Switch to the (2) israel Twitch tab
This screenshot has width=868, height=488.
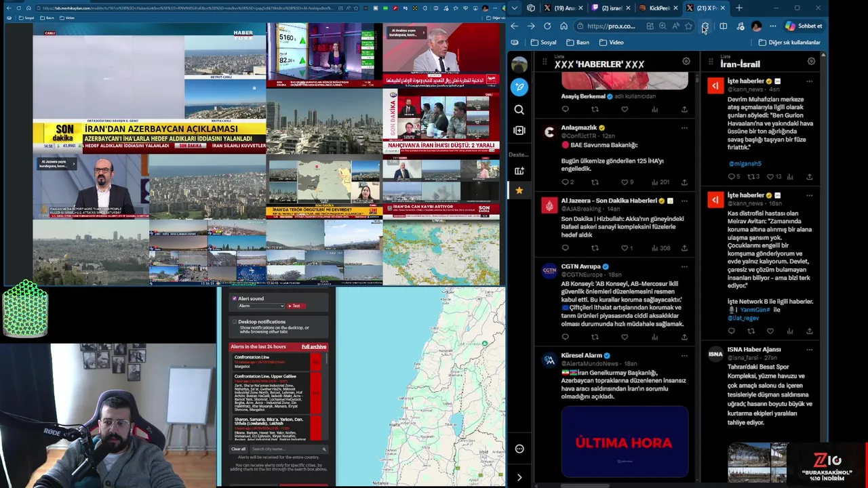click(612, 8)
